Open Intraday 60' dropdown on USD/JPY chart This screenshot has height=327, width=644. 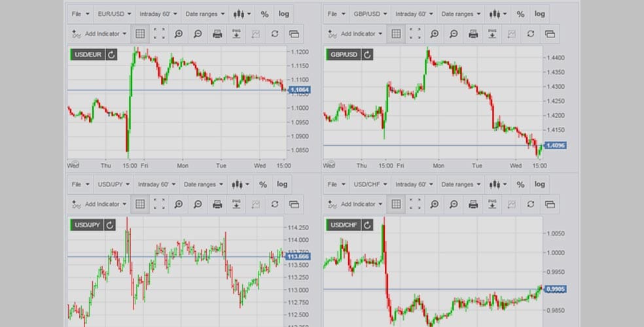point(156,184)
